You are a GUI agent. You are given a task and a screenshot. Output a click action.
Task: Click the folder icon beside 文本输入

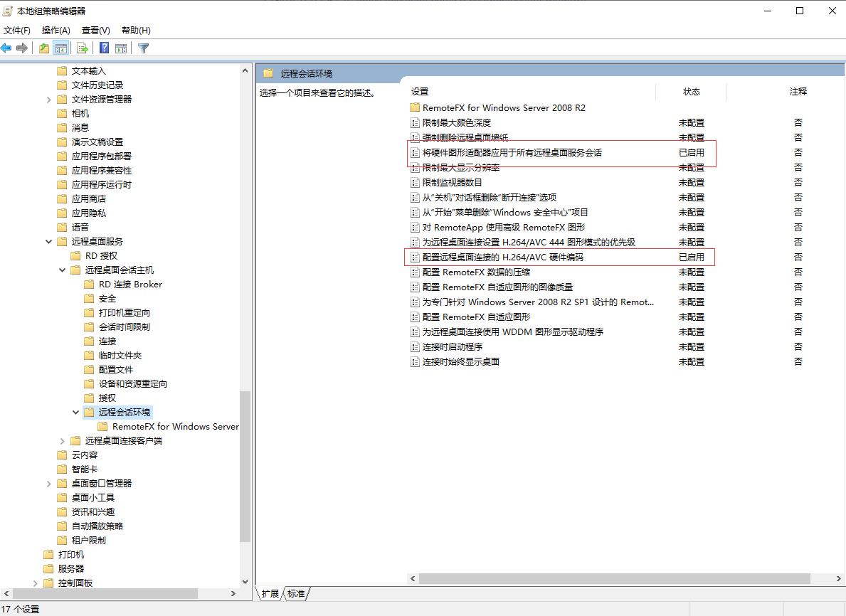[x=62, y=70]
